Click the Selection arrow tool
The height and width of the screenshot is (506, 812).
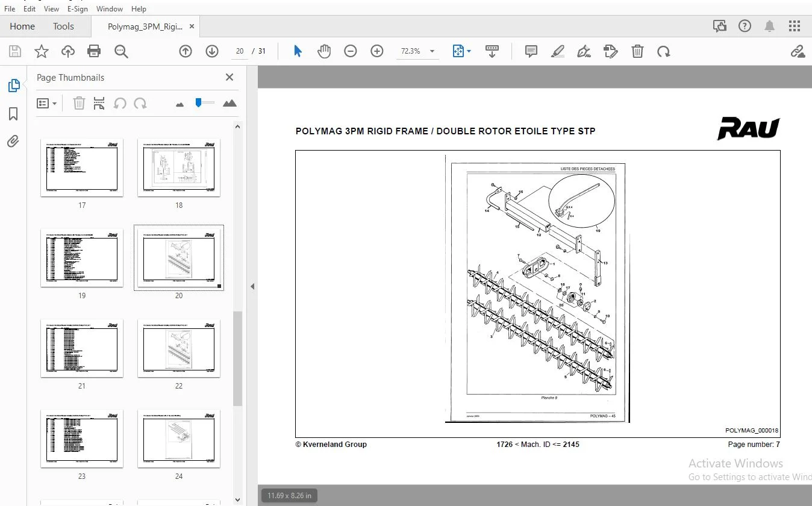click(x=298, y=51)
